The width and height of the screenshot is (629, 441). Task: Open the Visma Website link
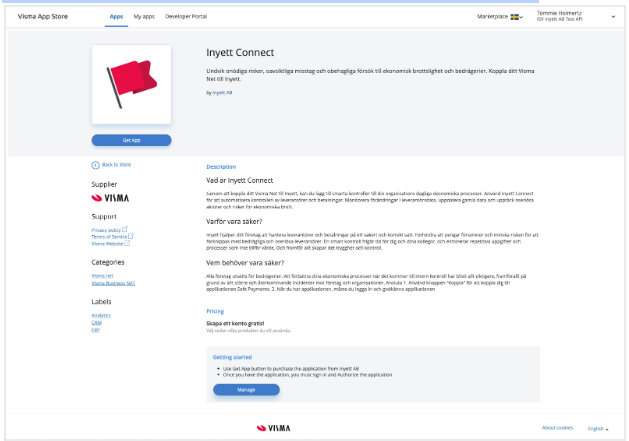[x=107, y=244]
